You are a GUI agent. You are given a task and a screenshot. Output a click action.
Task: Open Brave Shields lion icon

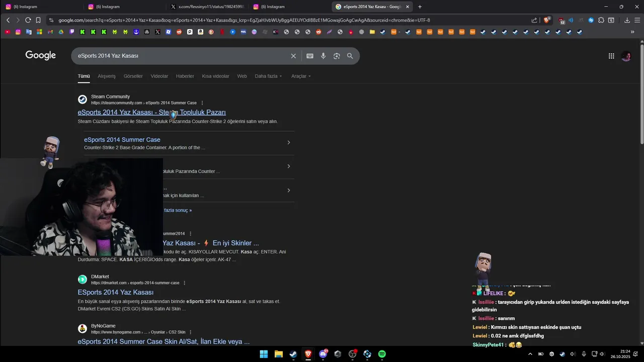tap(547, 20)
